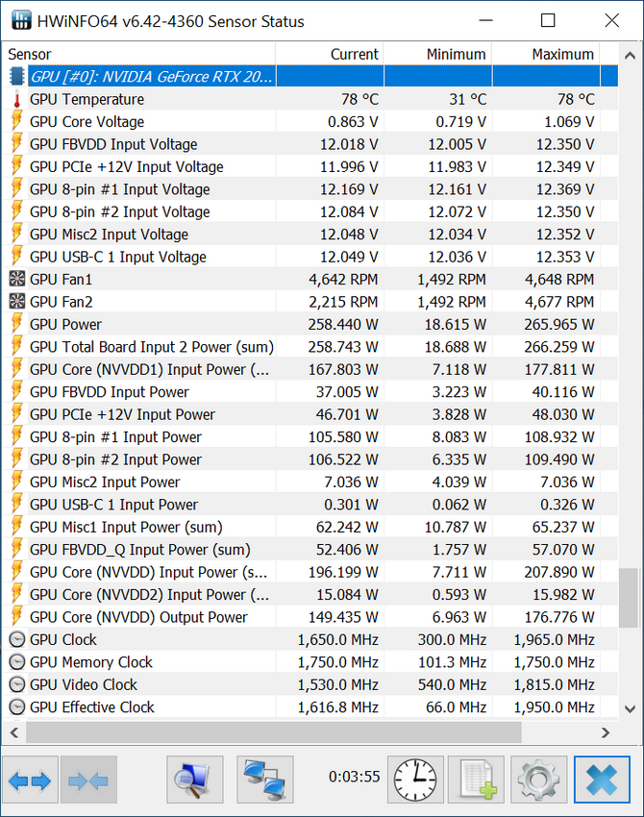Click the clock icon beside GPU Clock
This screenshot has height=817, width=644.
coord(17,639)
